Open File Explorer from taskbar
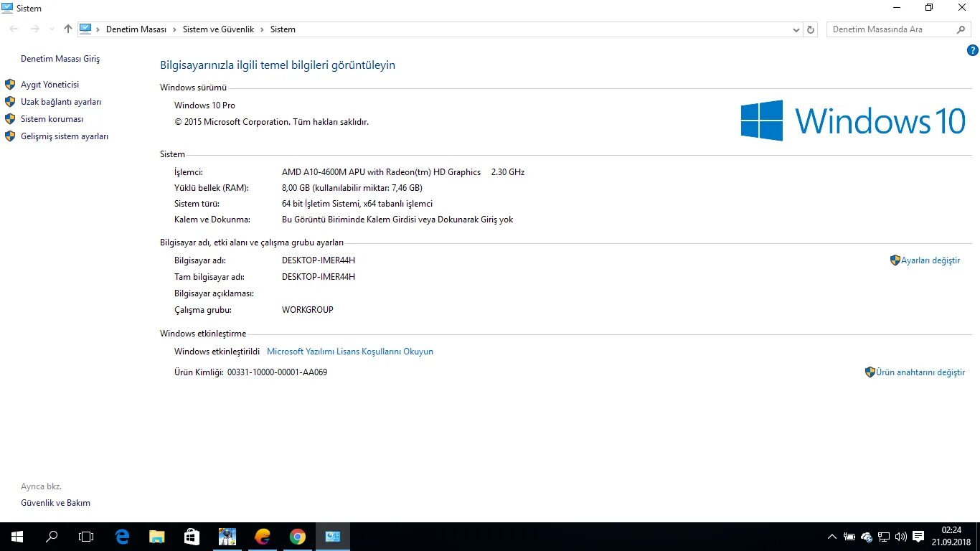The image size is (980, 551). pyautogui.click(x=157, y=537)
